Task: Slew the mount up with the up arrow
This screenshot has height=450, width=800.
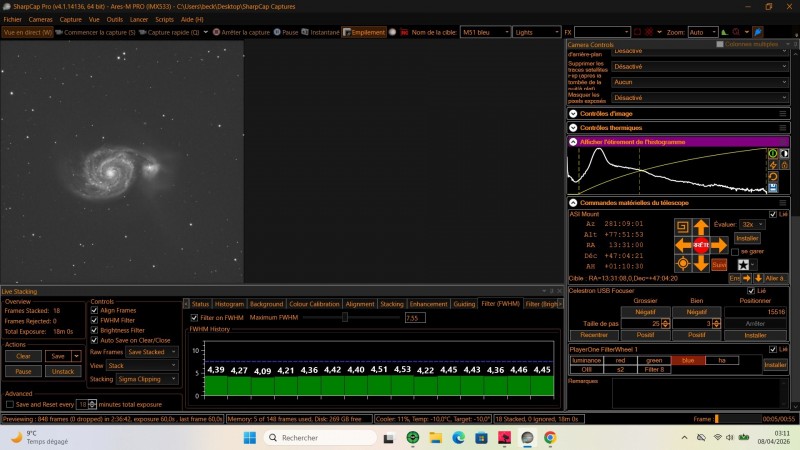Action: pyautogui.click(x=701, y=227)
